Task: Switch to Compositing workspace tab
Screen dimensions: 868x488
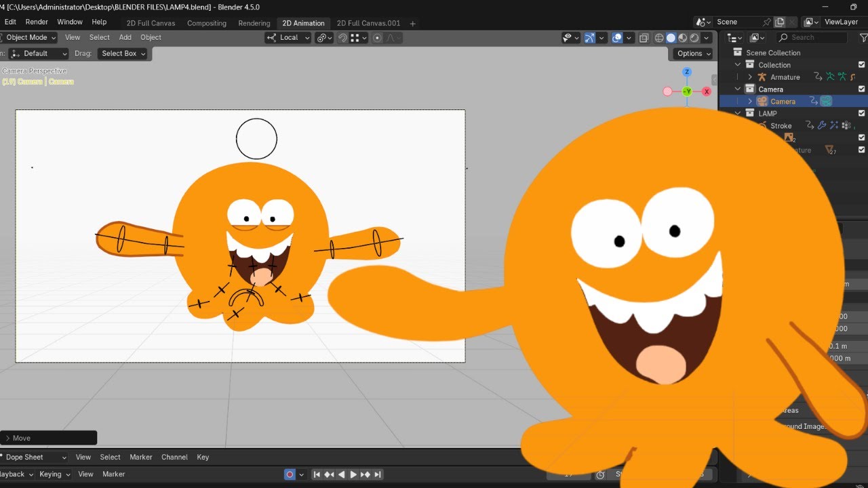Action: tap(207, 23)
